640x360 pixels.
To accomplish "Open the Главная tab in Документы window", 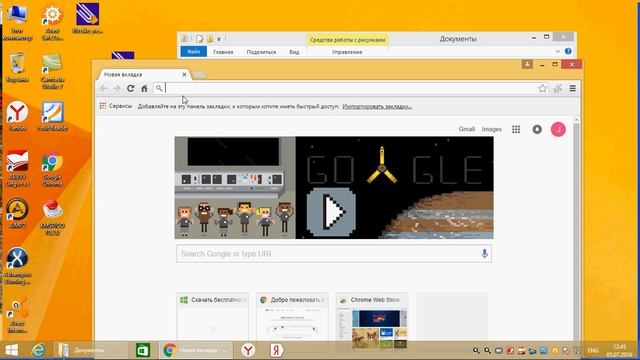I will pos(223,52).
